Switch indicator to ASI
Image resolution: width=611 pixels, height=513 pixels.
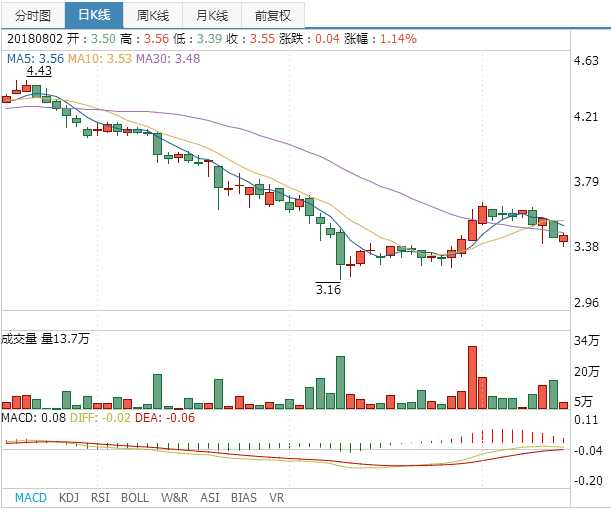210,497
